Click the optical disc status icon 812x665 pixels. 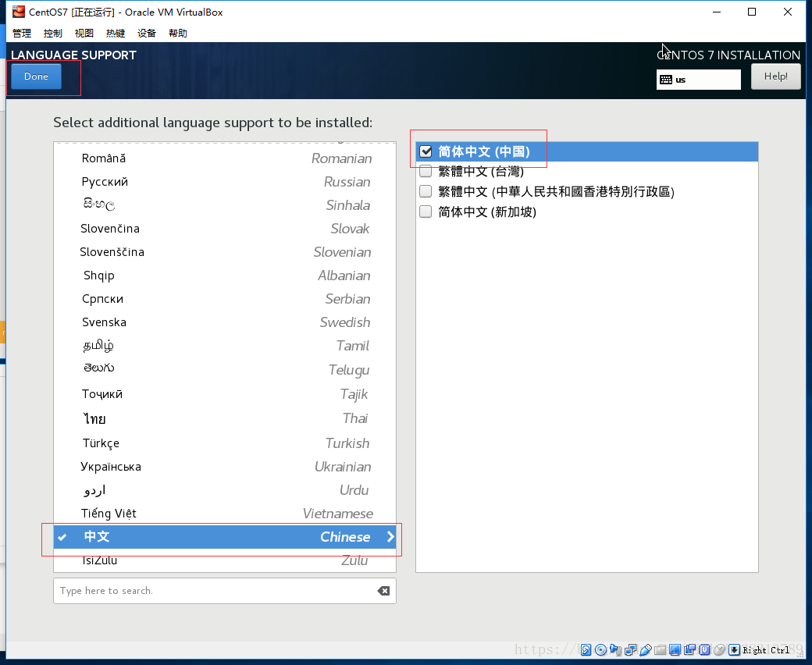click(600, 650)
